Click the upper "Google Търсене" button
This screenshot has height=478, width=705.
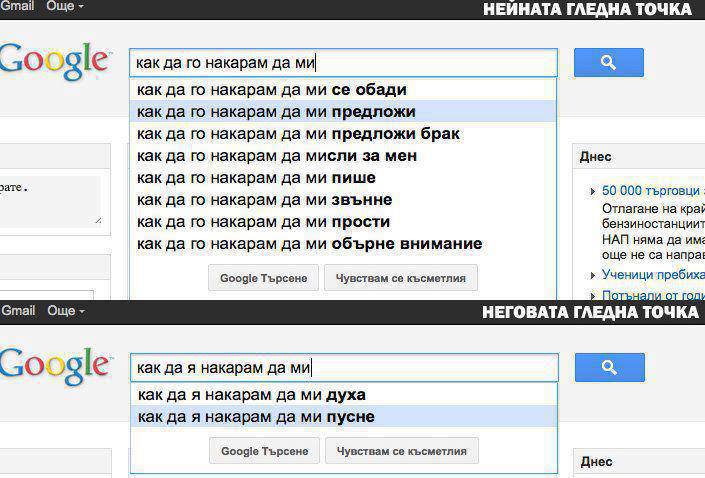[x=263, y=278]
